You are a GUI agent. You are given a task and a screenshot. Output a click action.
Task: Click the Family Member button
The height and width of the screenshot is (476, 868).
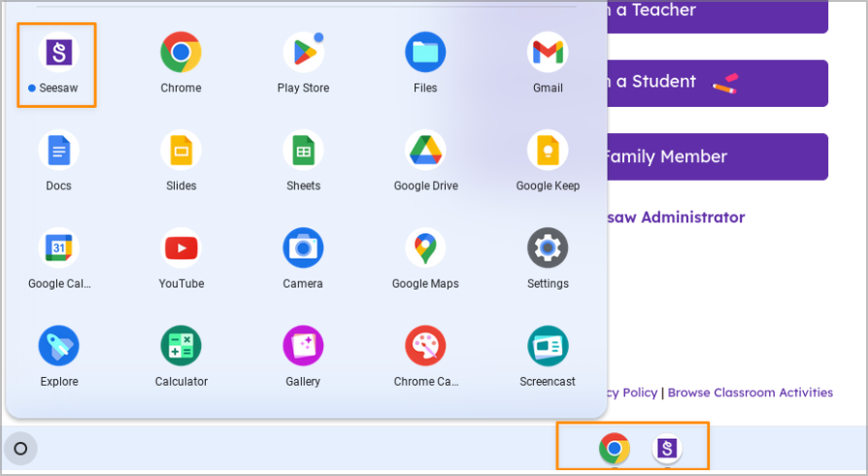pos(718,156)
